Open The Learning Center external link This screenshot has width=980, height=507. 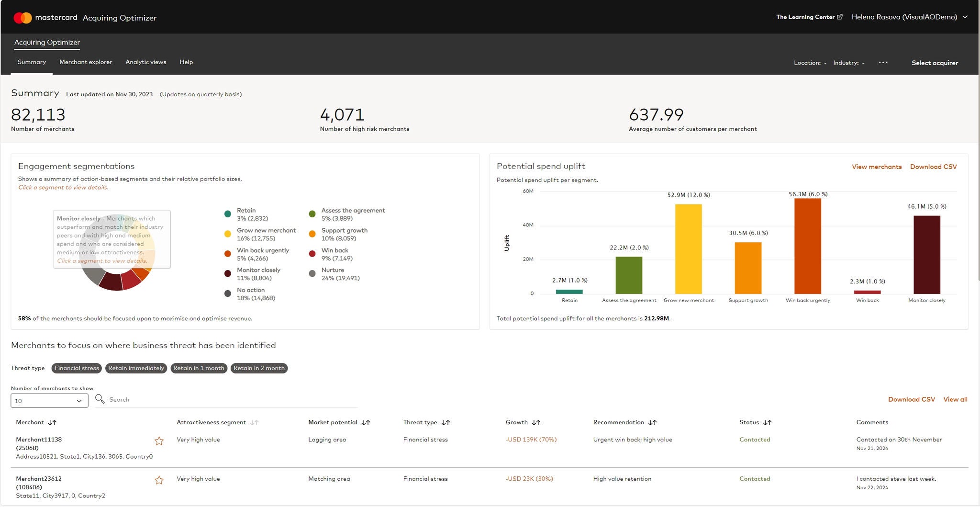(809, 17)
